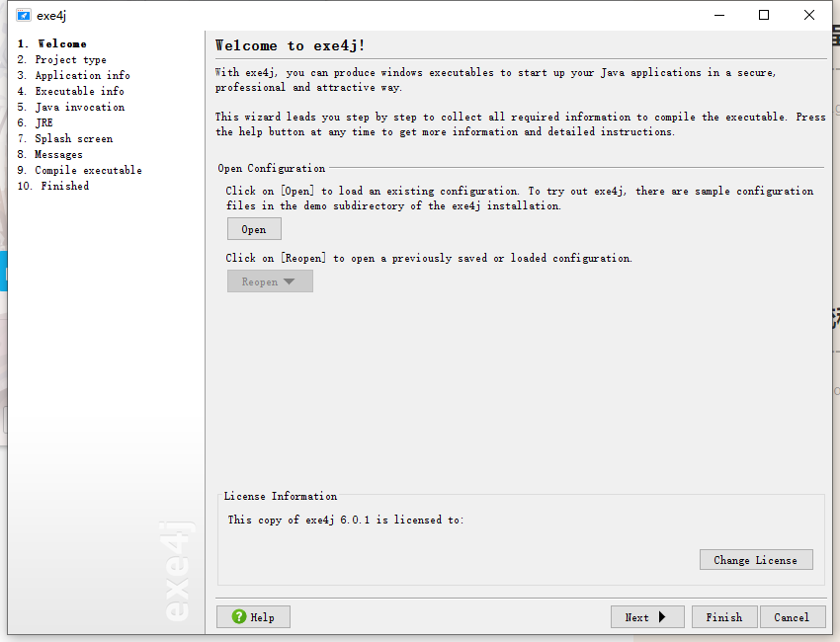
Task: Cancel the exe4j wizard
Action: [x=792, y=617]
